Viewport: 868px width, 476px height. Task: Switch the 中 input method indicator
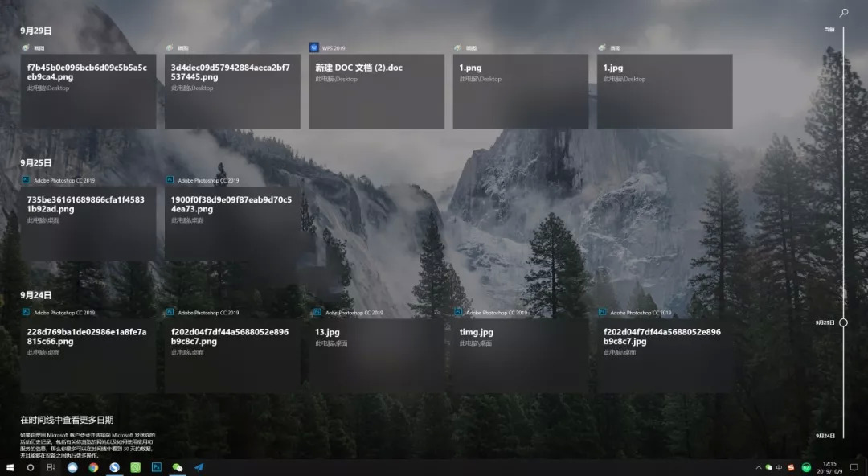point(780,468)
